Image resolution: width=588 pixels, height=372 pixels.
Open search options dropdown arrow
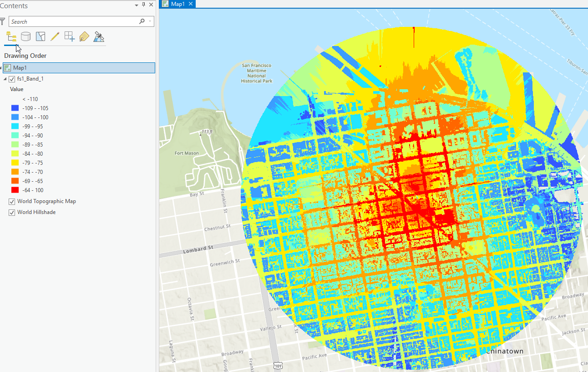point(150,21)
